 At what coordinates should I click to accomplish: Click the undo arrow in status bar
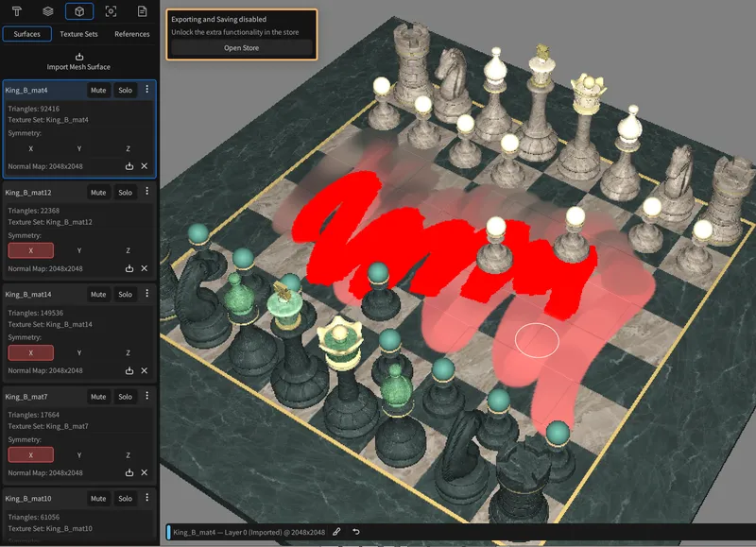tap(356, 532)
